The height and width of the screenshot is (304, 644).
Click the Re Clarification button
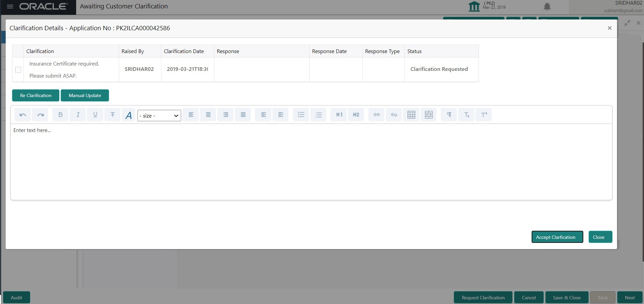point(36,95)
